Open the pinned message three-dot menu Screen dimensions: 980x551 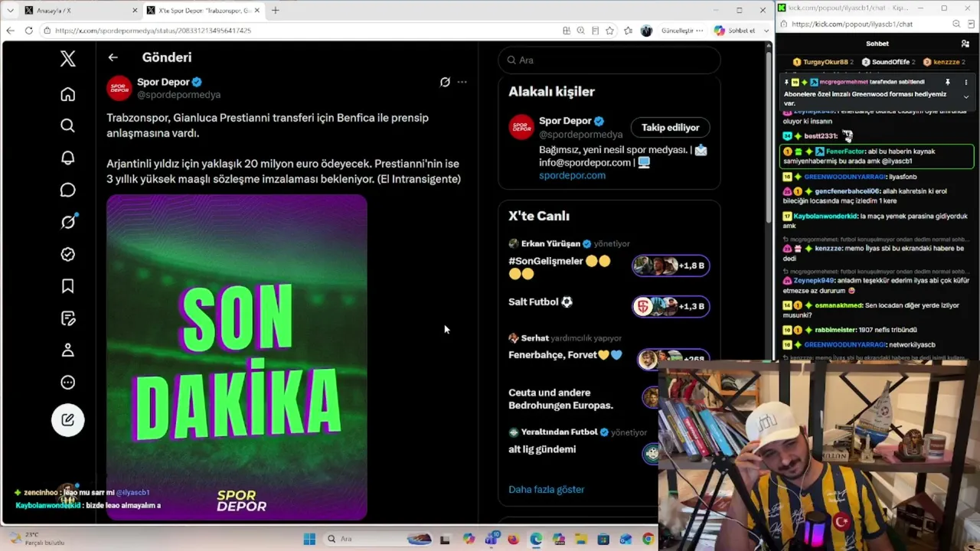pyautogui.click(x=965, y=82)
